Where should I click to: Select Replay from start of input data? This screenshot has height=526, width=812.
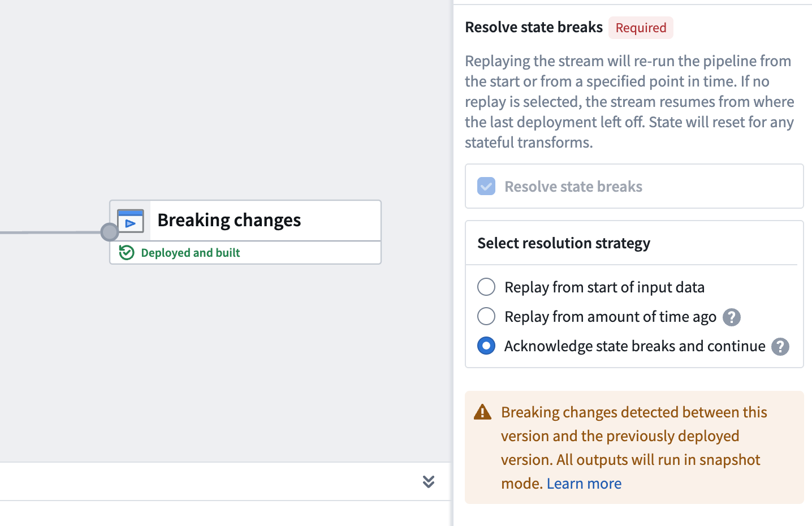pos(486,287)
